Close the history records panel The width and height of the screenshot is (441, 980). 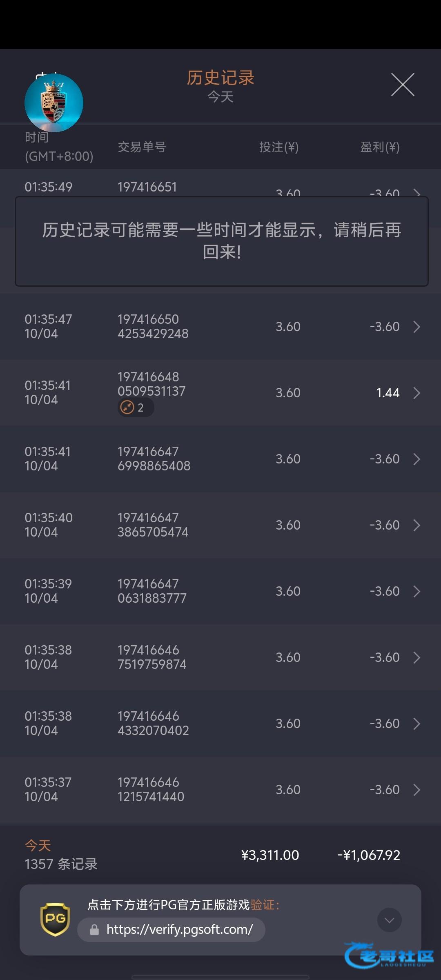[403, 85]
